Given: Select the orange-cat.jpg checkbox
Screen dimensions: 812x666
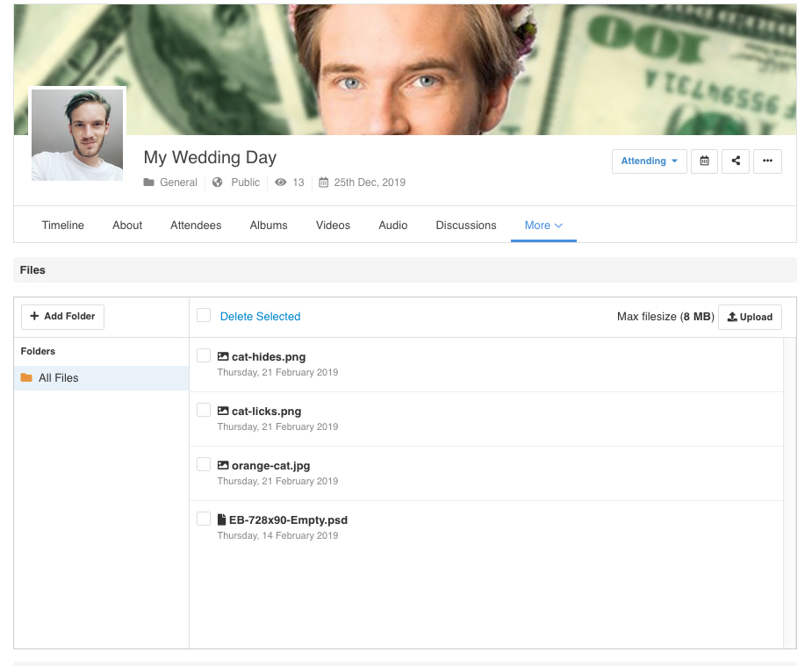Looking at the screenshot, I should pyautogui.click(x=204, y=464).
